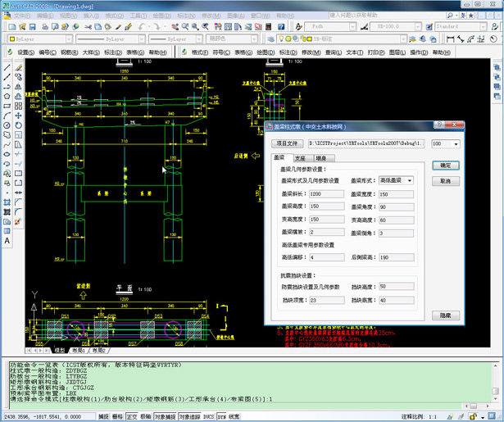
Task: Select the Line tool in the draw toolbar
Action: coord(7,67)
